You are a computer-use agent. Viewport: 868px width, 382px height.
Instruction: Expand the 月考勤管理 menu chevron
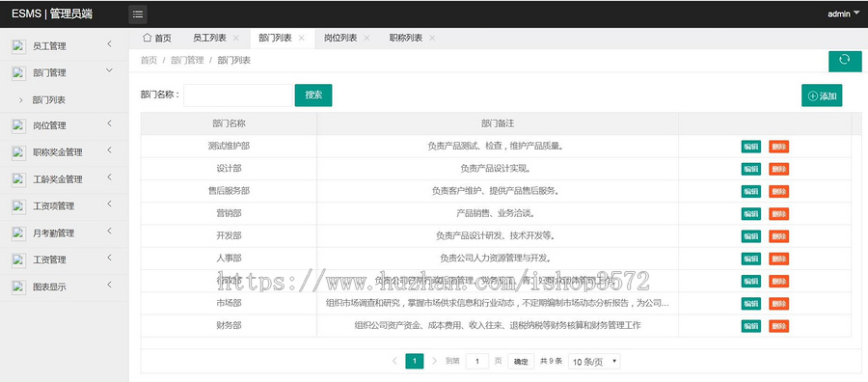click(110, 231)
